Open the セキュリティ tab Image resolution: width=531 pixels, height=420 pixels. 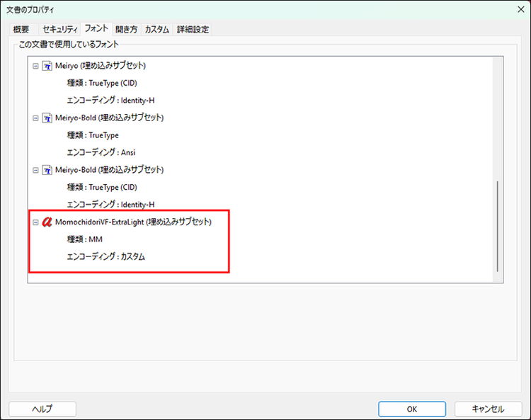60,30
